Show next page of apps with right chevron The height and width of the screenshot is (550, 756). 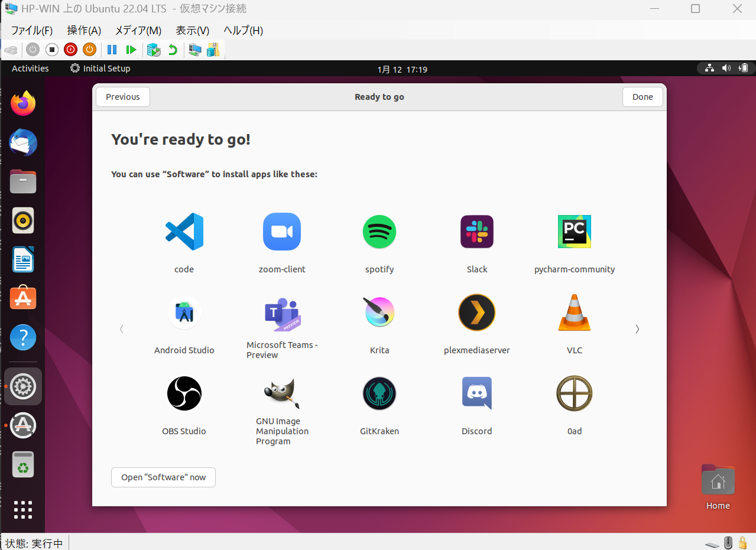pyautogui.click(x=637, y=329)
